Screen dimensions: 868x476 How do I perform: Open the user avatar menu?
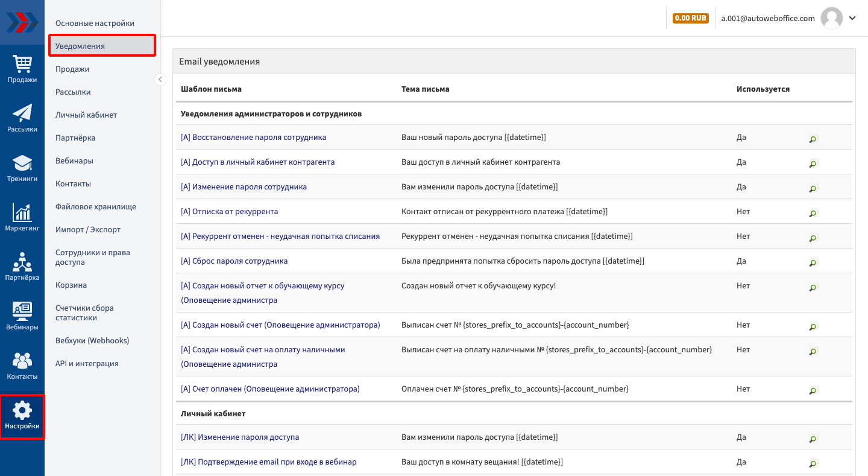tap(832, 18)
